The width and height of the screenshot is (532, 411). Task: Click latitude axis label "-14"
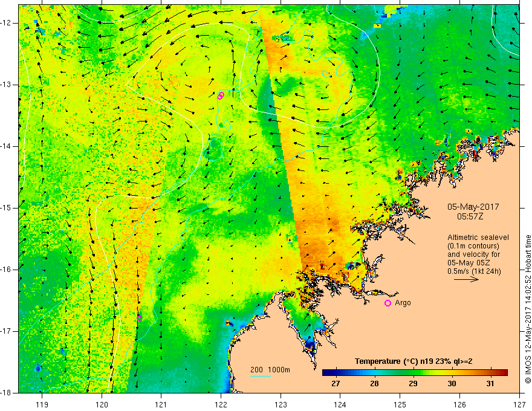point(6,146)
